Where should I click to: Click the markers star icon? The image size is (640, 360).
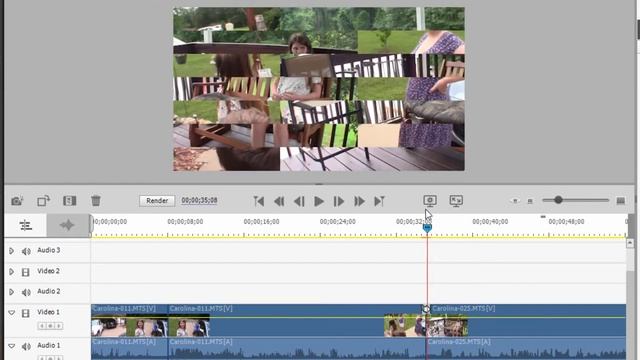click(68, 225)
